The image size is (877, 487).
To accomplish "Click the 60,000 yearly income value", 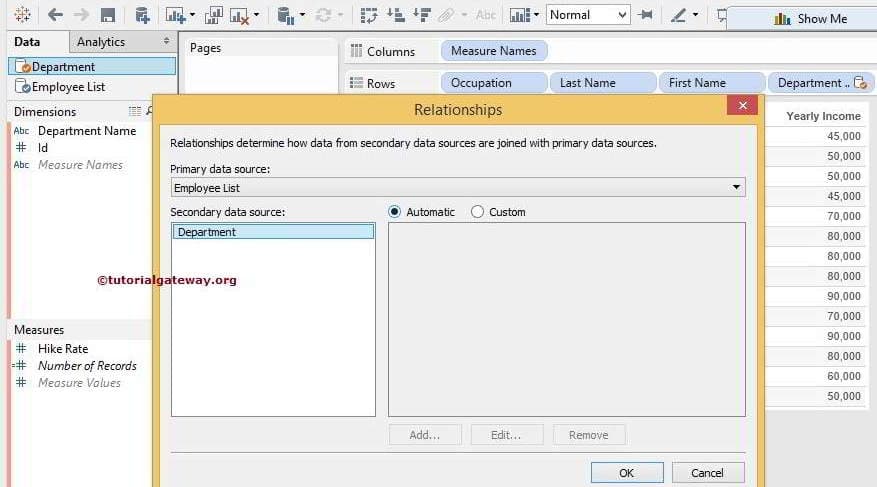I will tap(844, 376).
